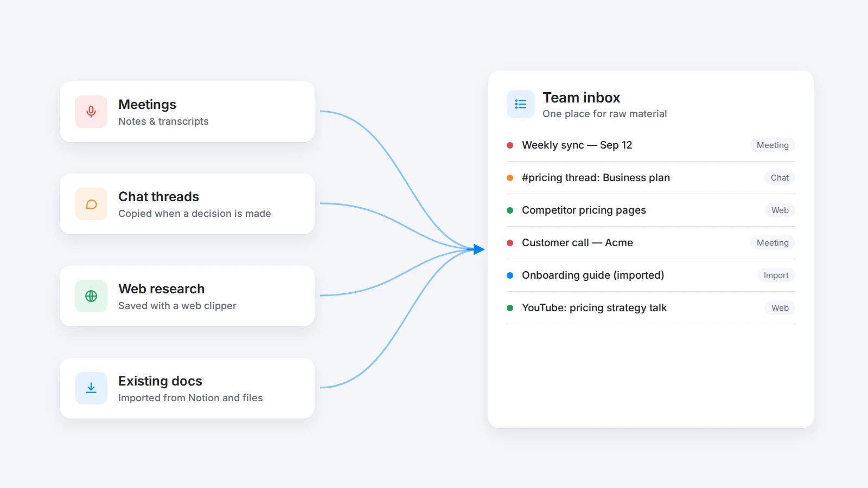
Task: Click the Chat threads card title
Action: [158, 197]
